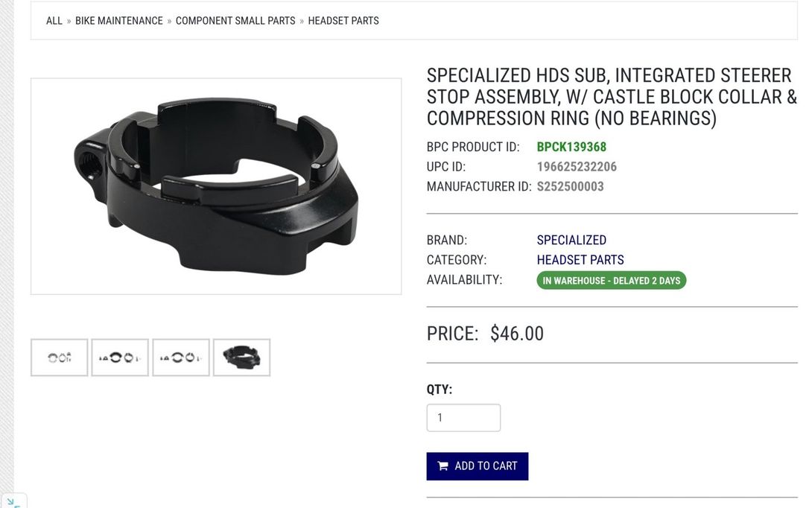
Task: View the third product thumbnail
Action: pyautogui.click(x=181, y=358)
